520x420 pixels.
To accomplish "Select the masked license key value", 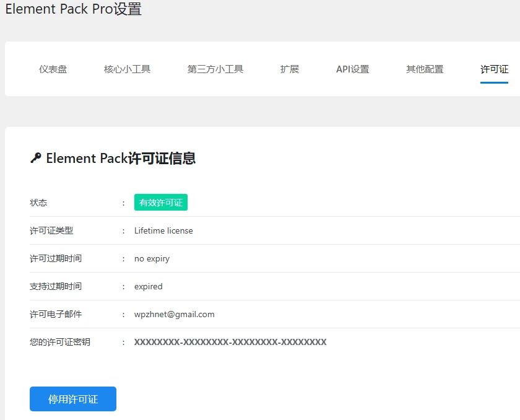I will 229,342.
